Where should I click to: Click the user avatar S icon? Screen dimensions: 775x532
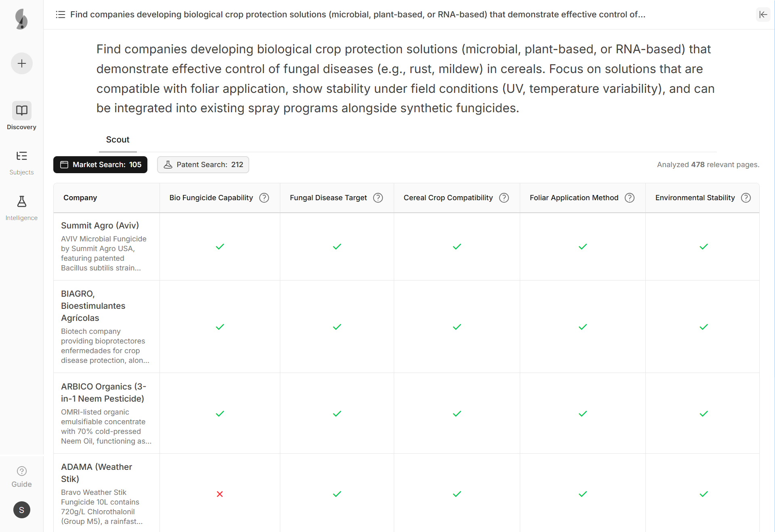click(x=22, y=510)
